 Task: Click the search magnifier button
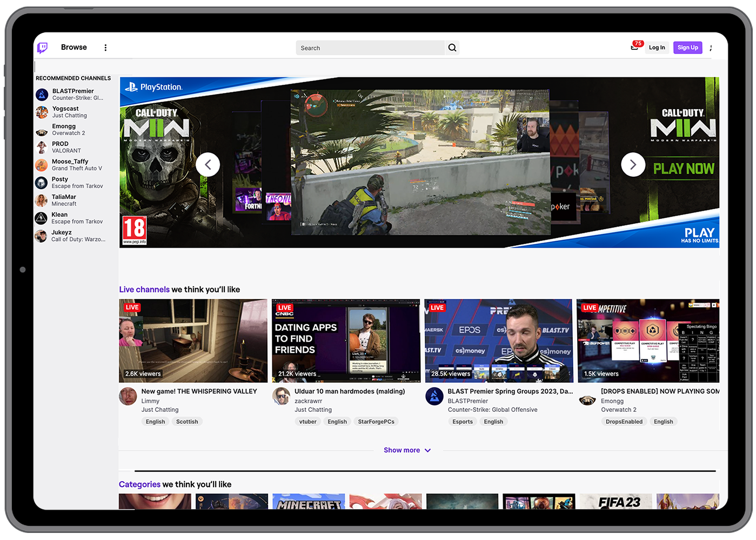(x=452, y=48)
